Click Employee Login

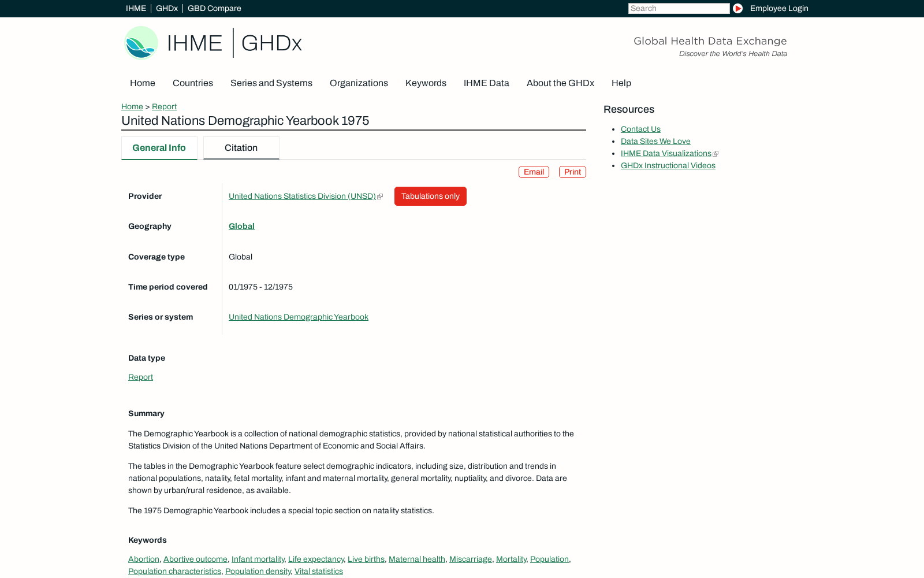pyautogui.click(x=779, y=8)
